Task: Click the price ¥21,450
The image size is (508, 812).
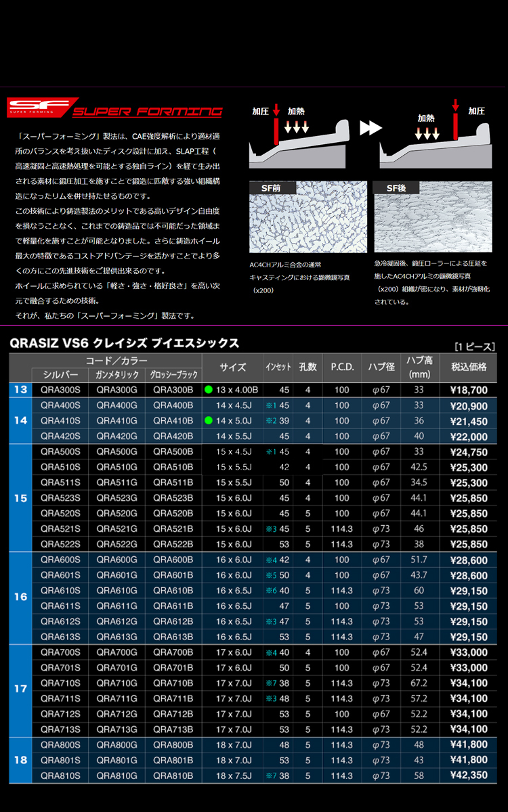Action: pyautogui.click(x=469, y=422)
